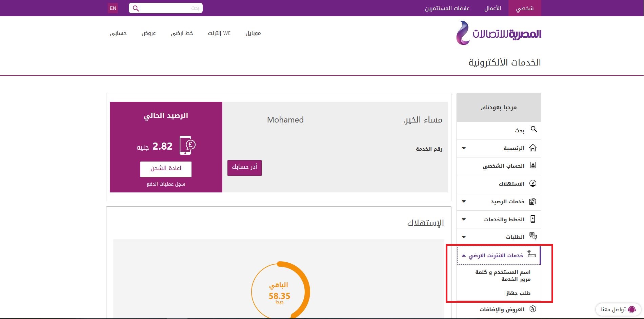Expand the خدمات الرصيد menu
The width and height of the screenshot is (644, 319).
[x=463, y=201]
